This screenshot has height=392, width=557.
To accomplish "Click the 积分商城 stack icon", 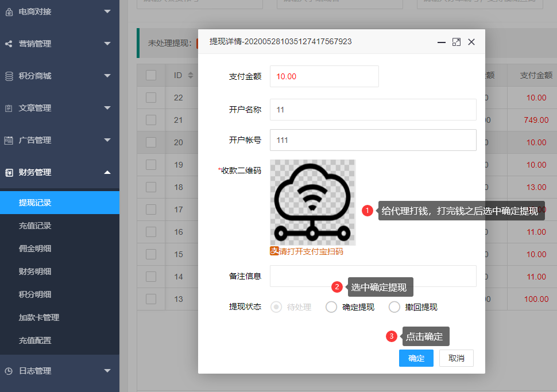I will pos(9,76).
